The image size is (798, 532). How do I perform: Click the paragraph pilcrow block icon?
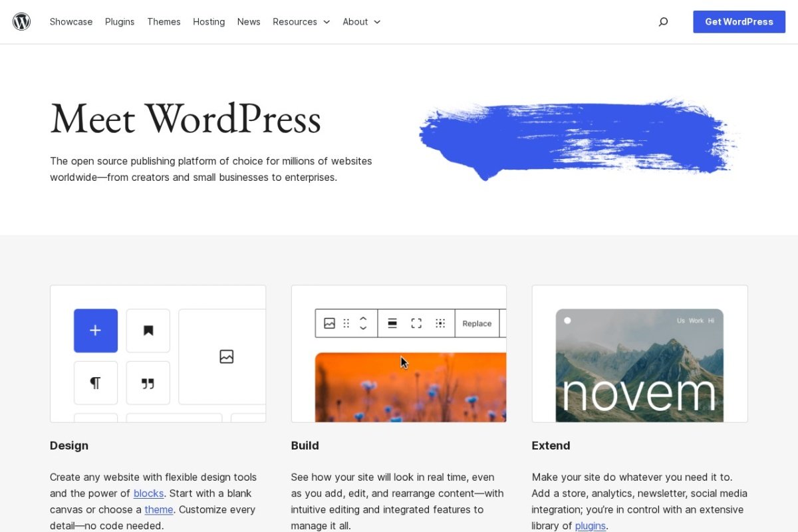pos(96,383)
